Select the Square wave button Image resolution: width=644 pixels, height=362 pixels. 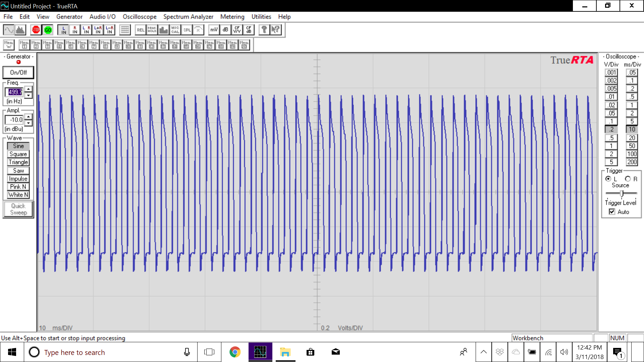[x=18, y=154]
